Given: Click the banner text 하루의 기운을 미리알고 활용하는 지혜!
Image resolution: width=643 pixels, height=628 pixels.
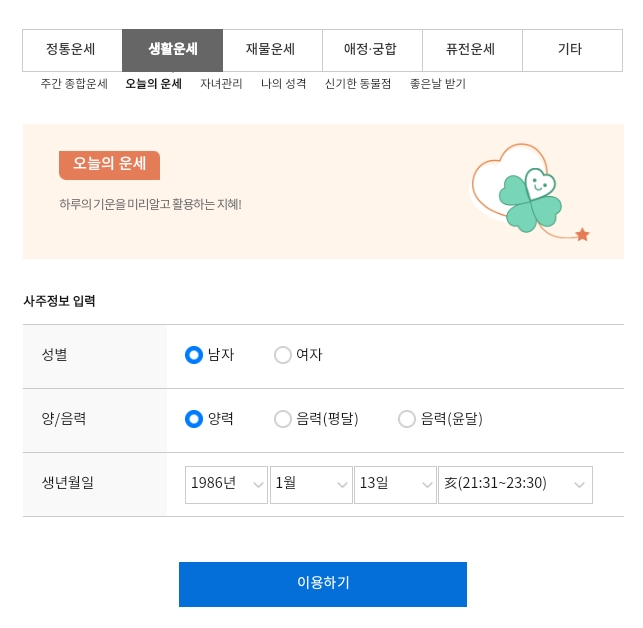Looking at the screenshot, I should tap(150, 204).
